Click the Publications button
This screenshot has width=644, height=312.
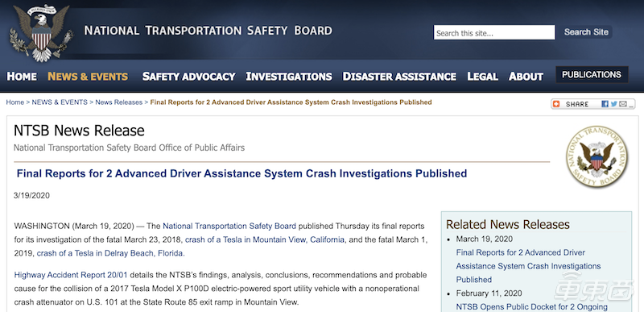coord(592,75)
